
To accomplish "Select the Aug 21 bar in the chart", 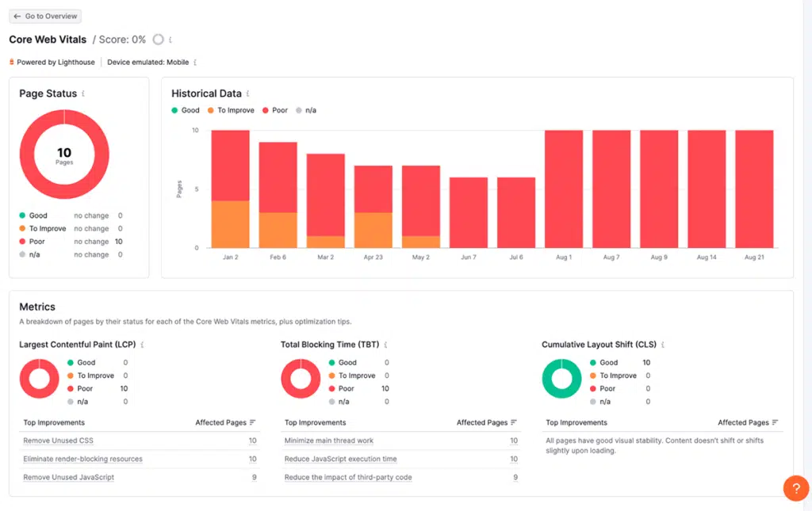I will (753, 189).
